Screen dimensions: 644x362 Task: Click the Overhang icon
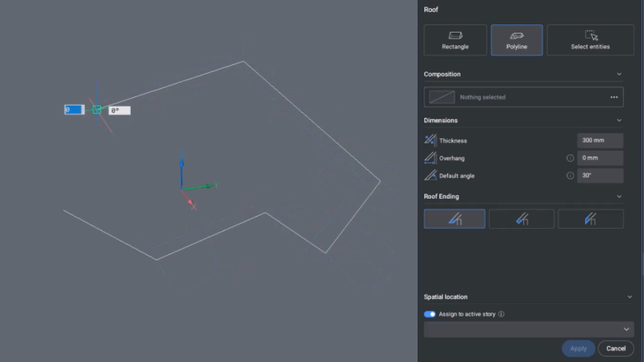coord(430,158)
